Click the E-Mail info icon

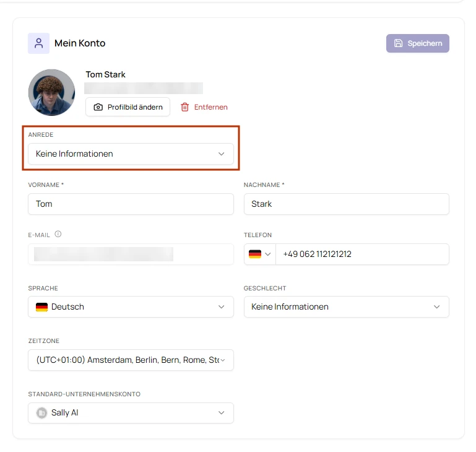click(58, 234)
